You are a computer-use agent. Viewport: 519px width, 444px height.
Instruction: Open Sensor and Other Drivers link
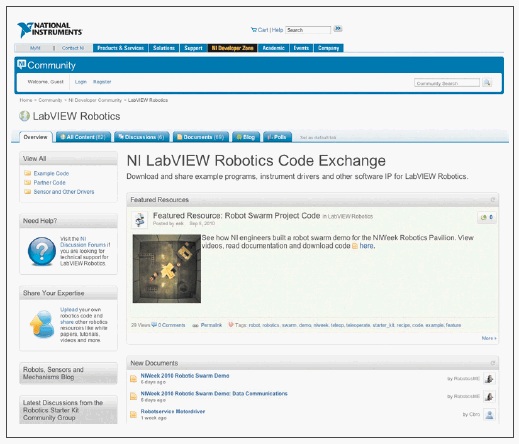[64, 192]
